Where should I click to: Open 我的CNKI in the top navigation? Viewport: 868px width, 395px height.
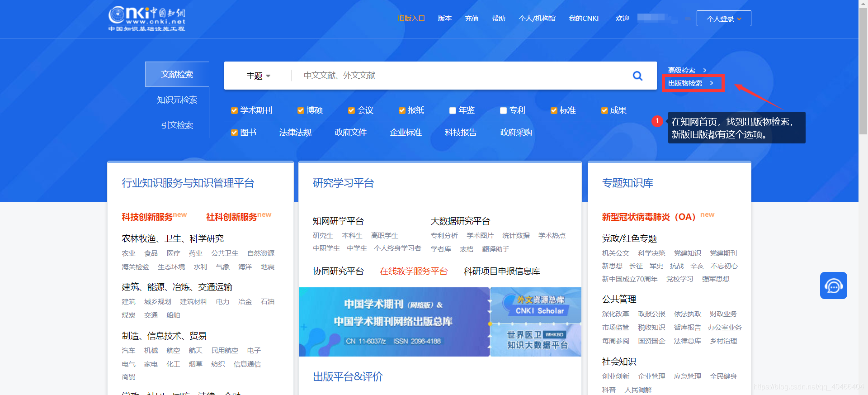point(584,19)
